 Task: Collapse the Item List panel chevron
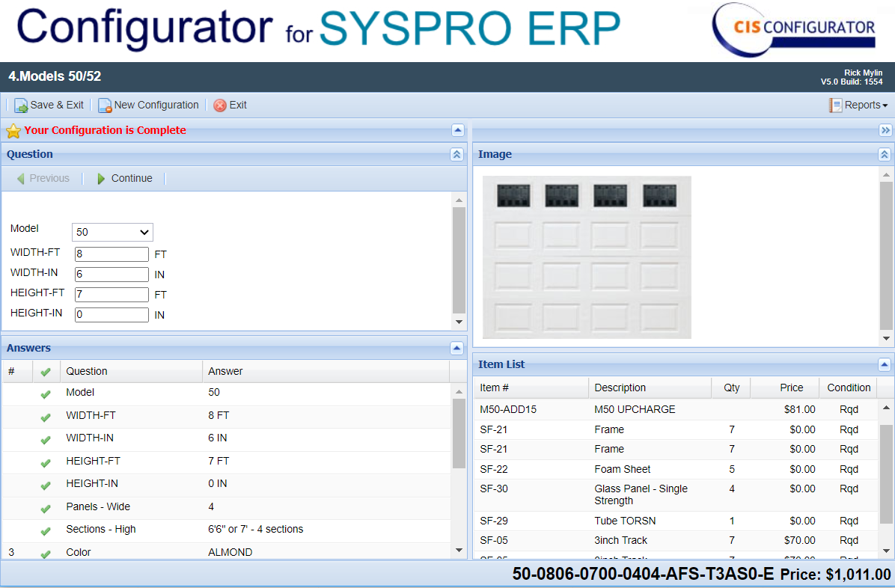[x=884, y=364]
